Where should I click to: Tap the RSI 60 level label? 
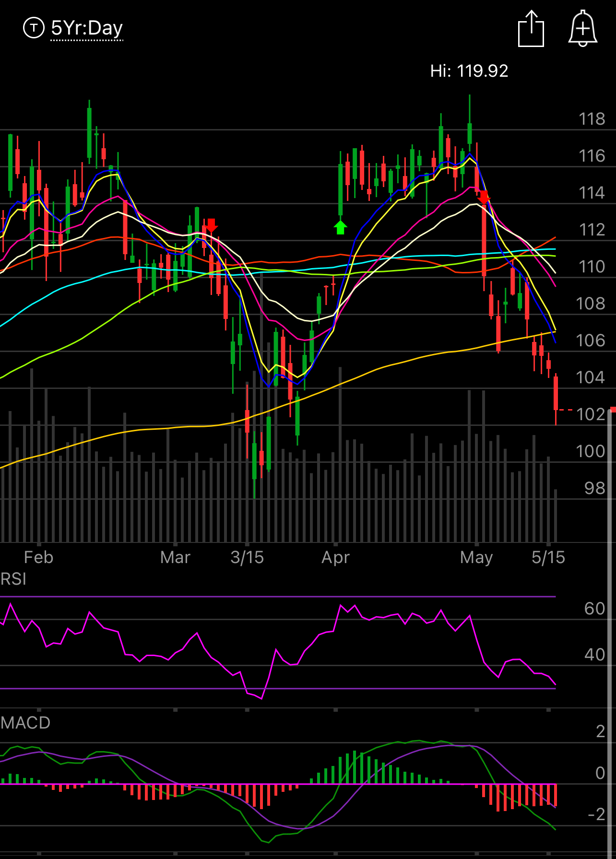(595, 609)
